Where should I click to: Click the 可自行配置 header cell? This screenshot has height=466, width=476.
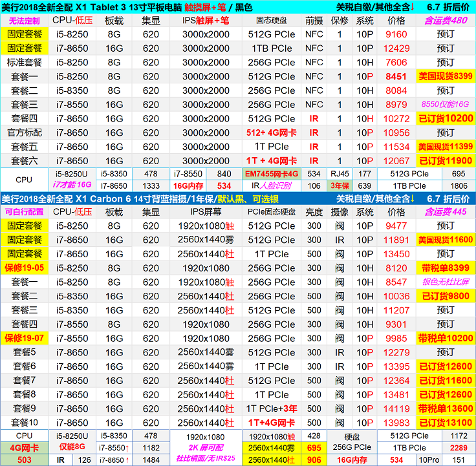click(x=25, y=212)
